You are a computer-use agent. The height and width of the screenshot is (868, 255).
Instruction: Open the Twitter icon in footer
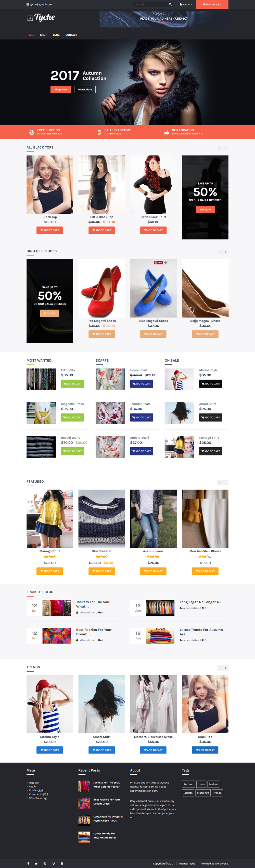click(36, 863)
